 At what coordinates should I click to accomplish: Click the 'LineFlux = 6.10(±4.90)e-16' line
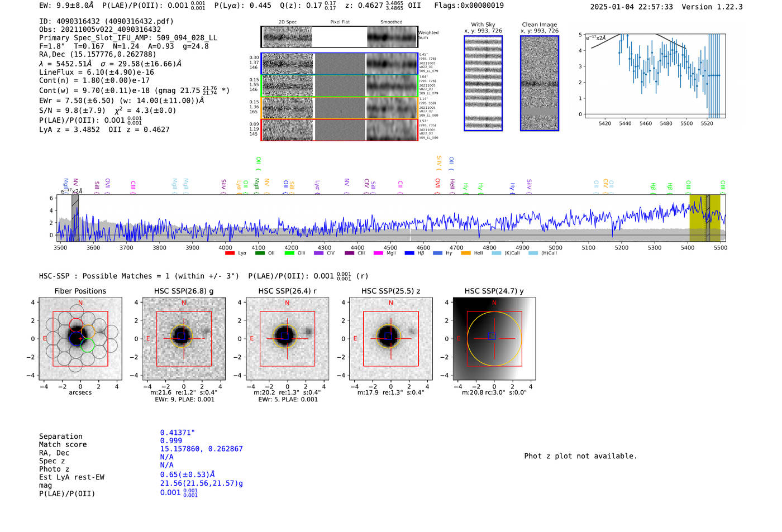[97, 73]
